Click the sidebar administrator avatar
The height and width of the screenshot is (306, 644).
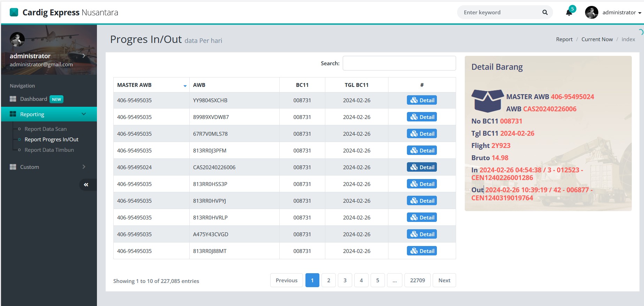[x=17, y=39]
